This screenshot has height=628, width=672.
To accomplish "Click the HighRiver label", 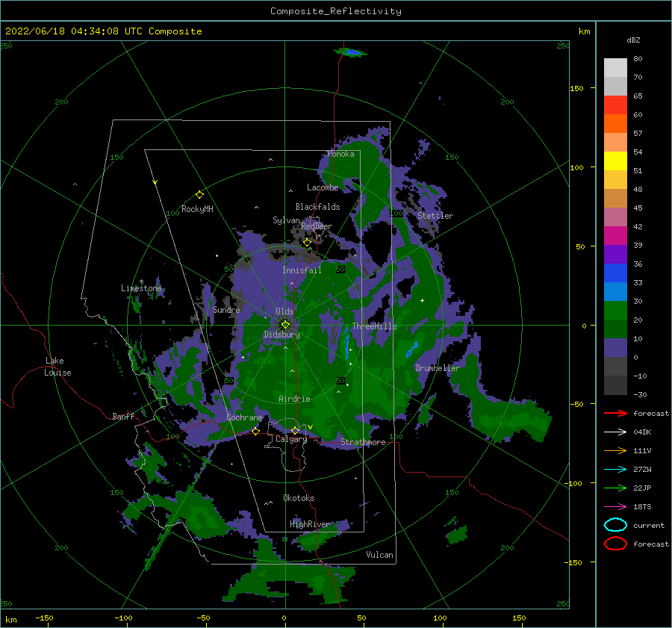I will 310,524.
